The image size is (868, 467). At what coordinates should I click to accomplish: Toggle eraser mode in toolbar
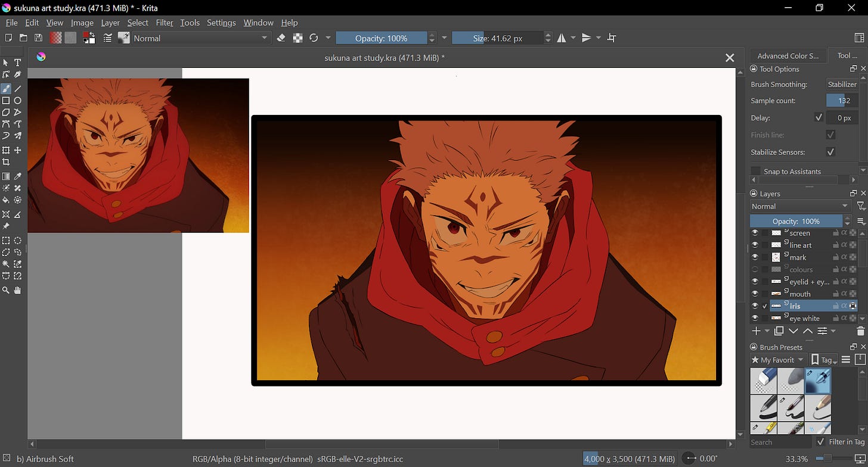click(x=281, y=38)
